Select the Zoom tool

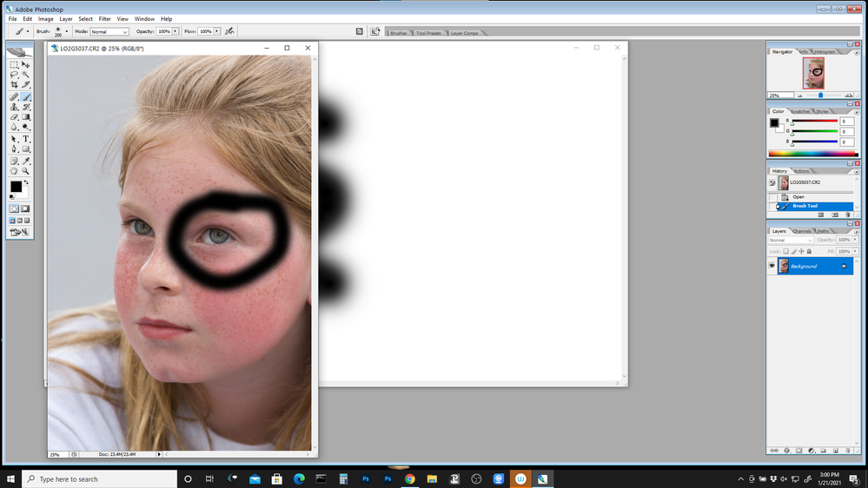25,171
